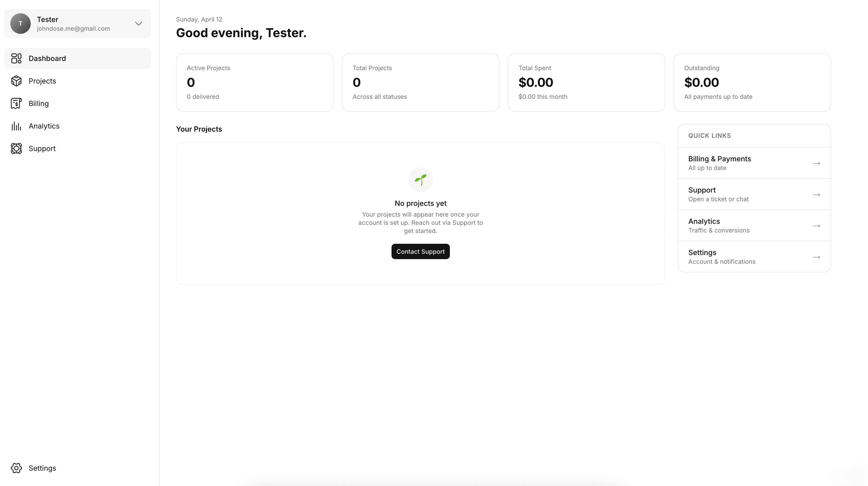868x486 pixels.
Task: Click the Settings gear icon in sidebar
Action: (x=16, y=468)
